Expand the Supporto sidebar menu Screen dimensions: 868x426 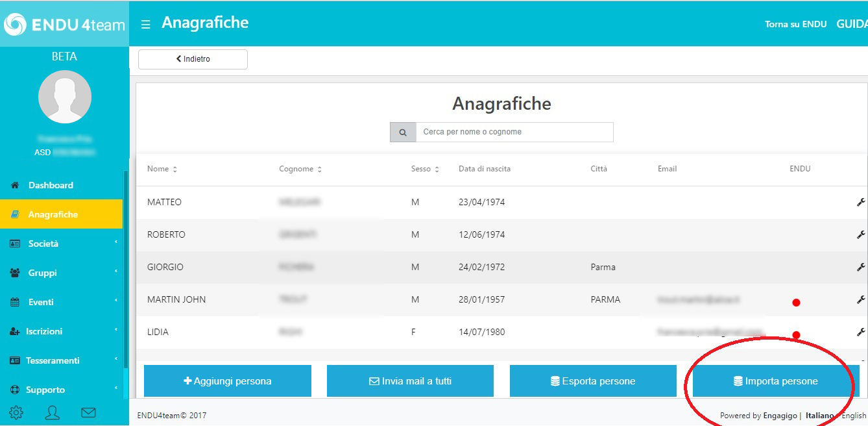[x=61, y=390]
